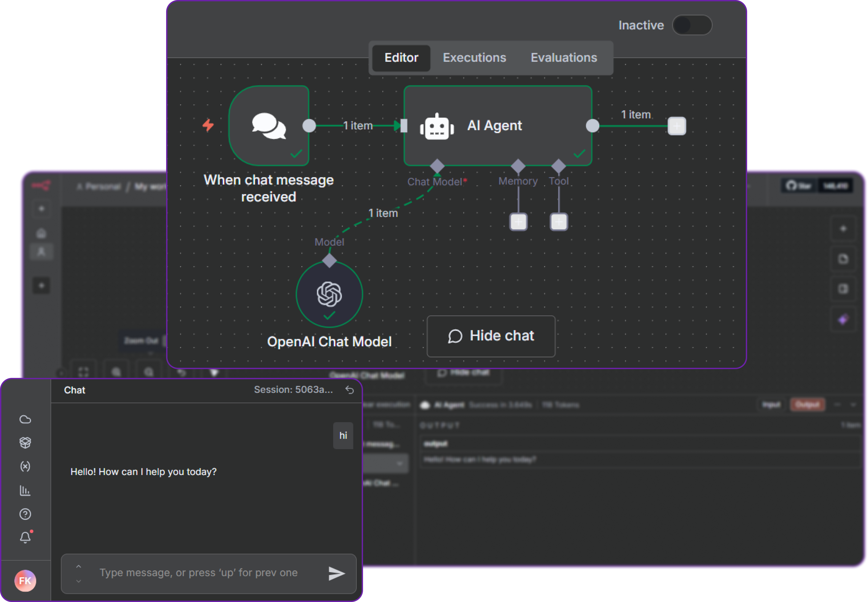Open the FK user avatar menu
Screen dimensions: 868x602
[25, 580]
